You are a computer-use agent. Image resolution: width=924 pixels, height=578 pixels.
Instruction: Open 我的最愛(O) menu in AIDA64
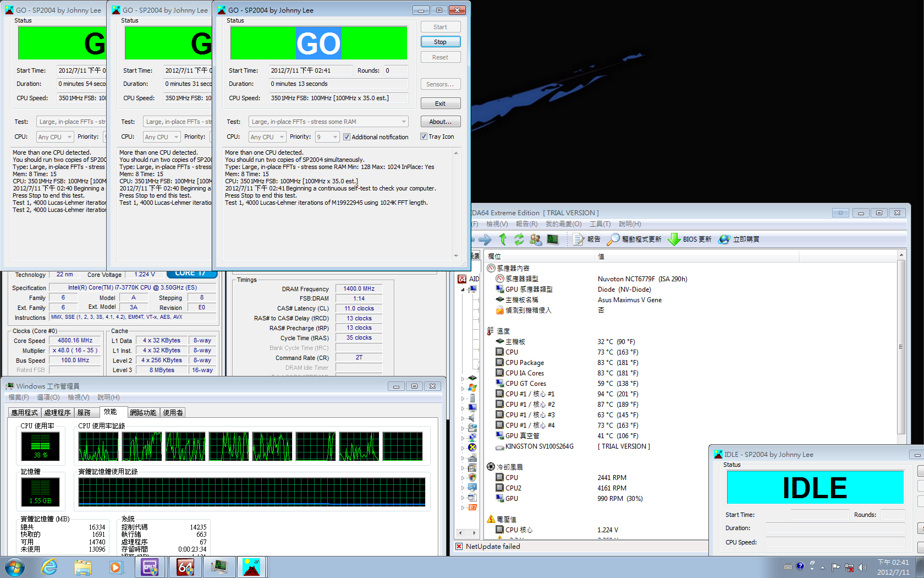coord(563,224)
